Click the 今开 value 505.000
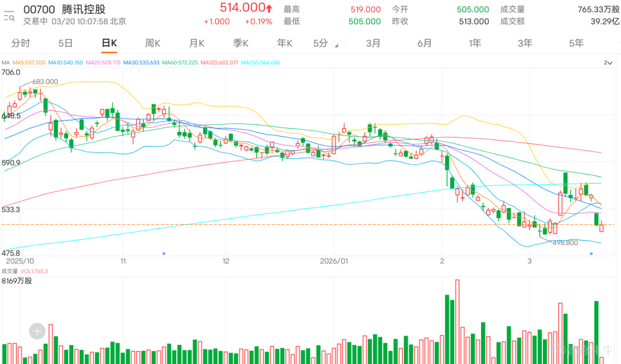Screen dimensions: 621x364 (x=473, y=9)
